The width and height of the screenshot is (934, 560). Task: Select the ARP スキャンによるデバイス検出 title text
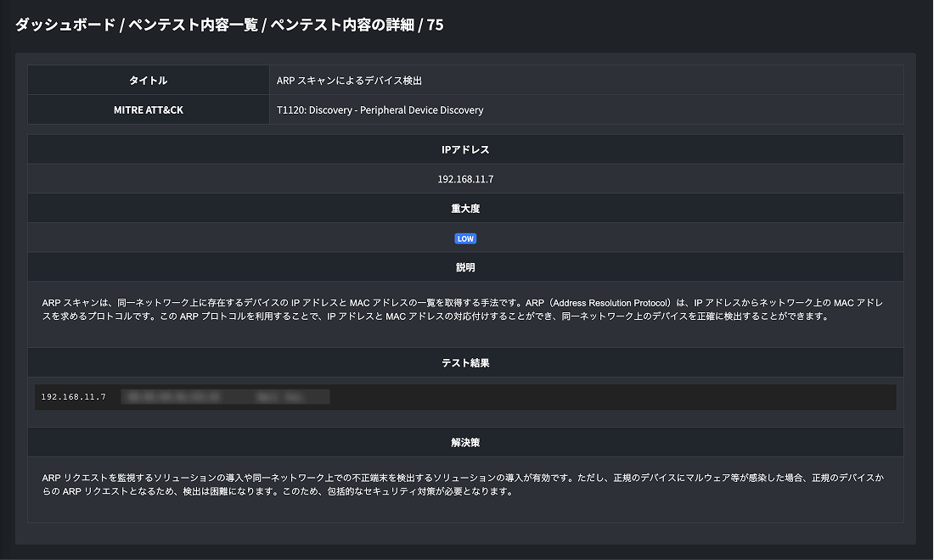click(x=349, y=81)
